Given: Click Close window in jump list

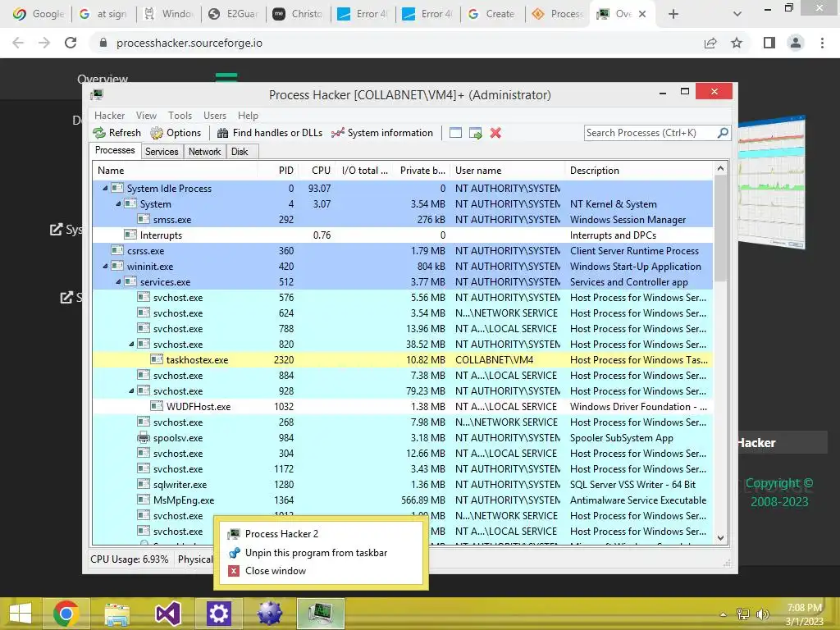Looking at the screenshot, I should pos(322,571).
